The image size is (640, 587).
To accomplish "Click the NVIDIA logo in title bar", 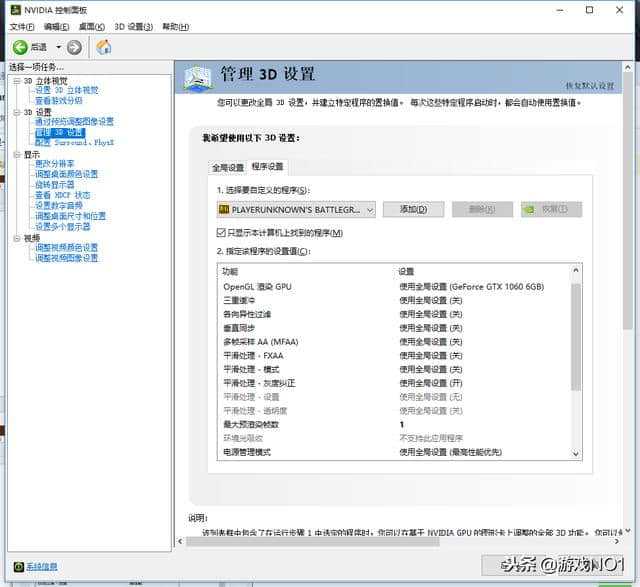I will point(16,10).
